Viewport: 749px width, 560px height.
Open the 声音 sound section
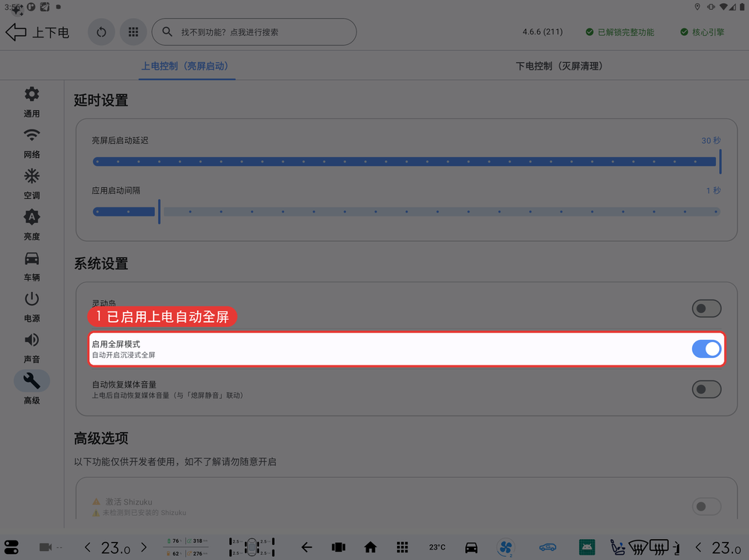(x=31, y=347)
